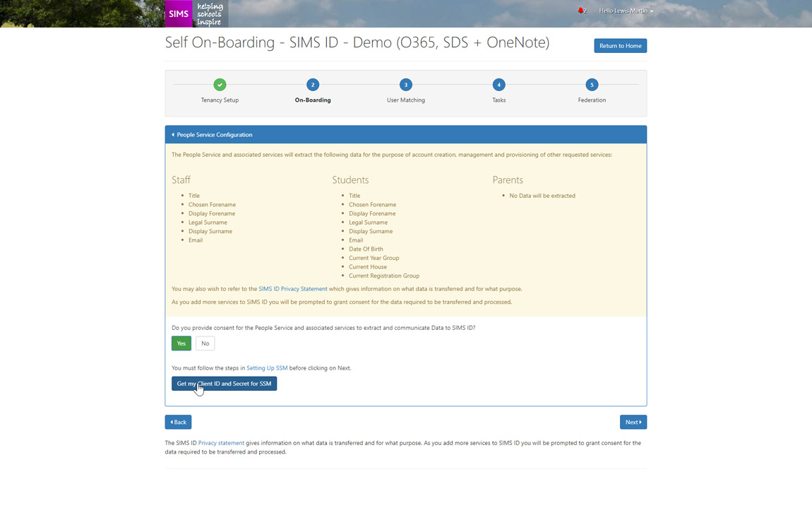The width and height of the screenshot is (812, 508).
Task: Click Get my Client ID and Secret for SSM
Action: click(225, 384)
